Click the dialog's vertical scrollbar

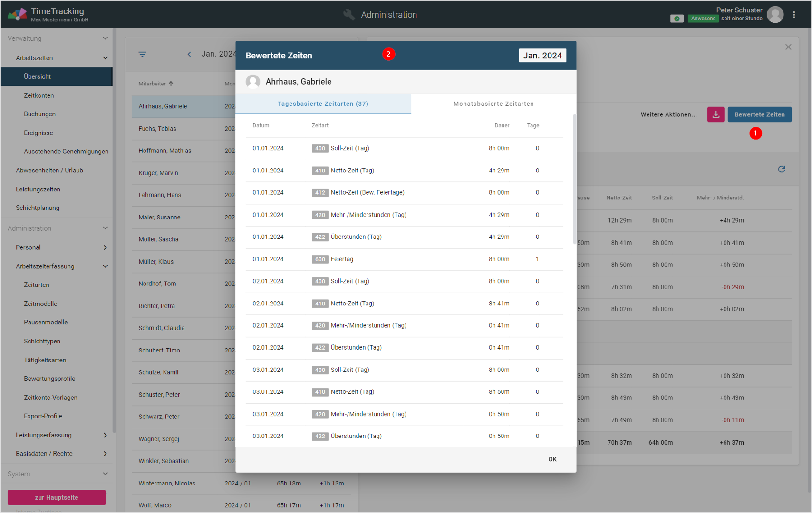[x=574, y=180]
